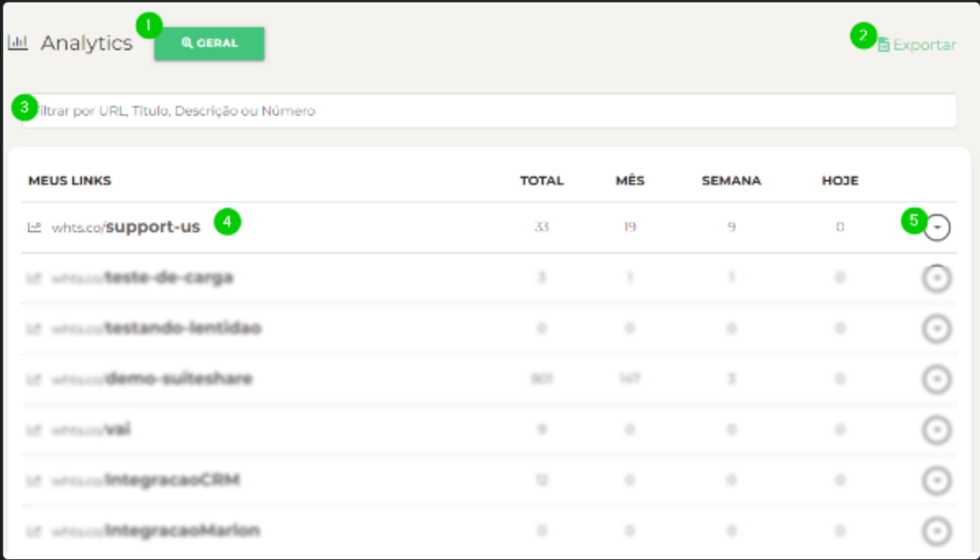Open the whts.co/support-us link

[126, 227]
